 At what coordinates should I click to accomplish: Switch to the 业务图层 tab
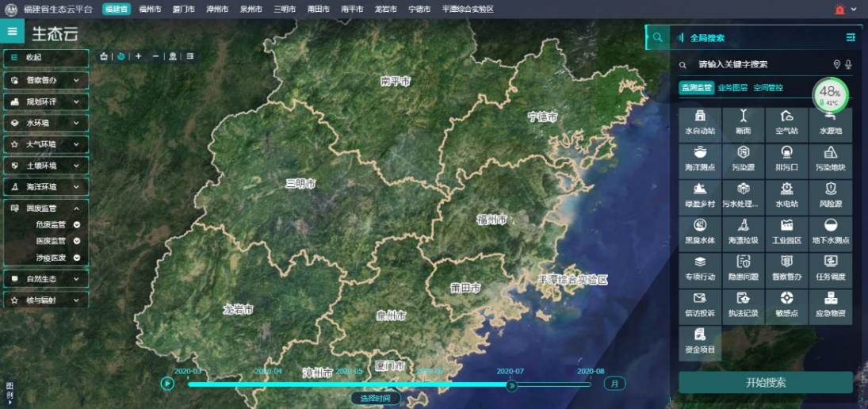point(732,88)
